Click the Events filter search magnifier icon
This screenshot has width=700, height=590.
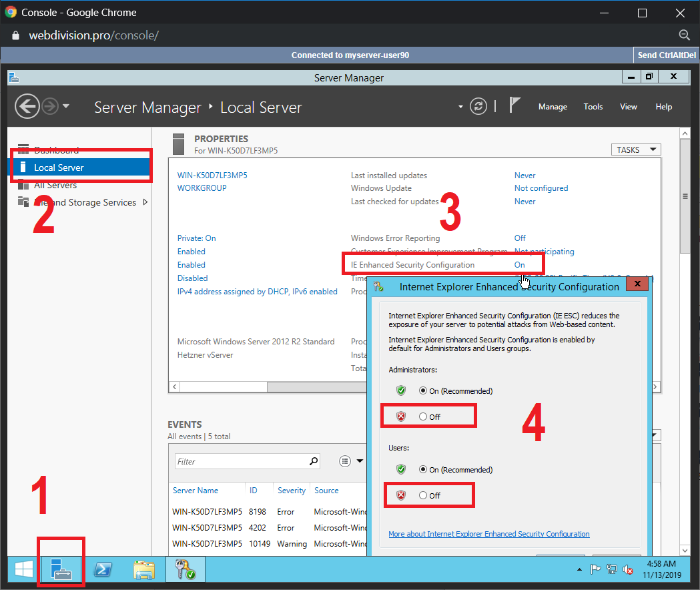coord(314,461)
